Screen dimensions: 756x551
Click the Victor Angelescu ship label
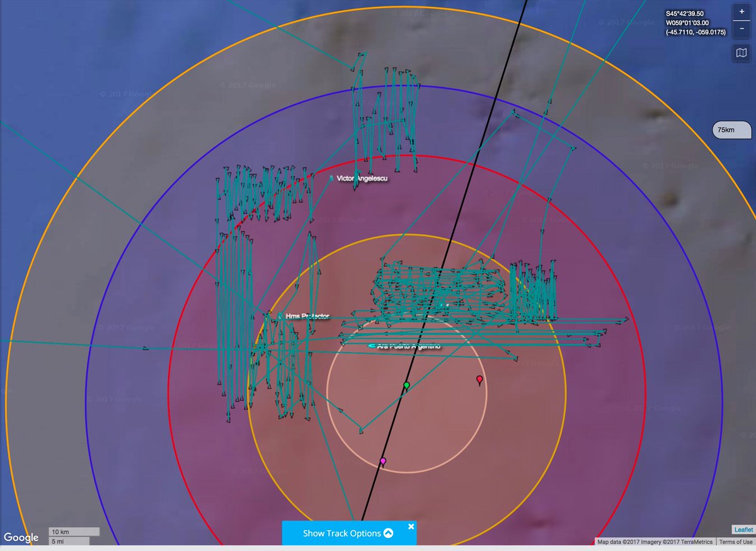point(362,179)
